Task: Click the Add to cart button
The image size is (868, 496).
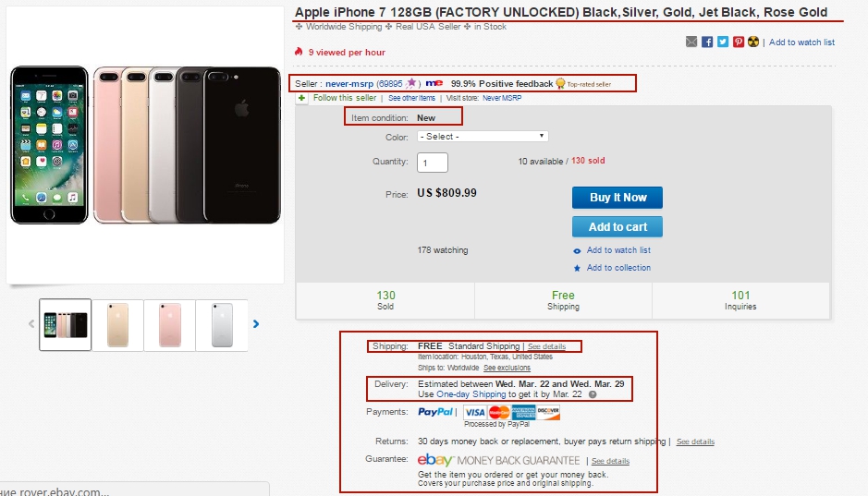Action: click(x=617, y=226)
